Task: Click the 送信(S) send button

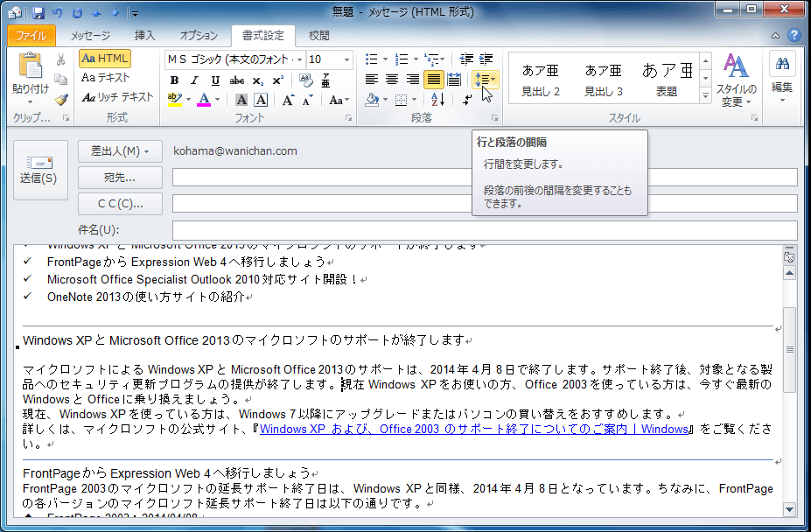Action: 40,171
